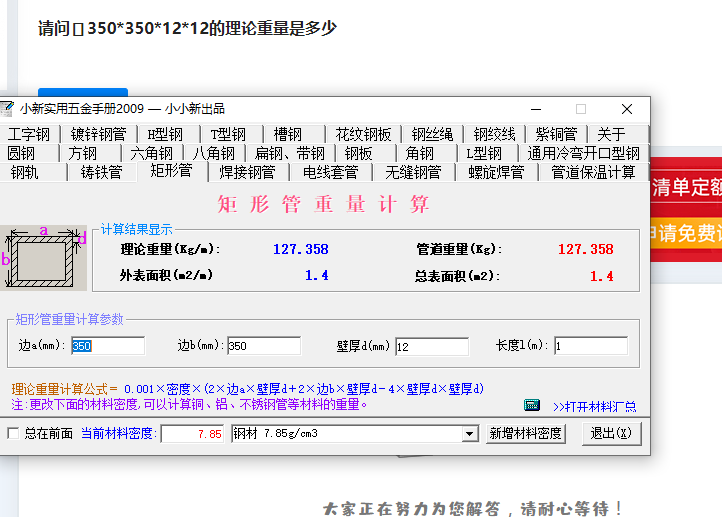Click the orange 请免费 banner on webpage
722x517 pixels.
click(686, 233)
